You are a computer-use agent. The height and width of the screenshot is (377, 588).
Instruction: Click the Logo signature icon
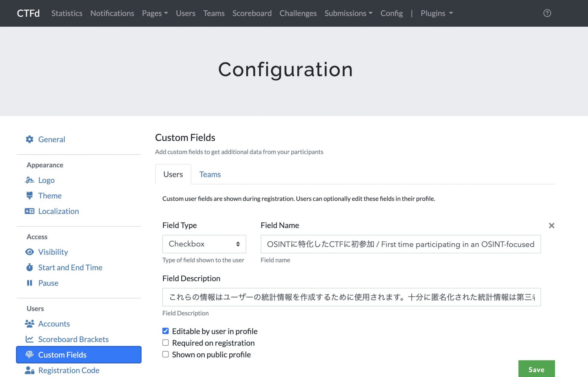[29, 180]
